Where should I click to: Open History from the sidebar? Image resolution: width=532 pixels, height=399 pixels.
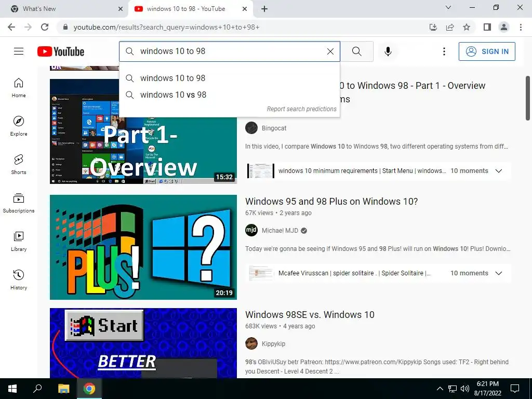coord(19,280)
